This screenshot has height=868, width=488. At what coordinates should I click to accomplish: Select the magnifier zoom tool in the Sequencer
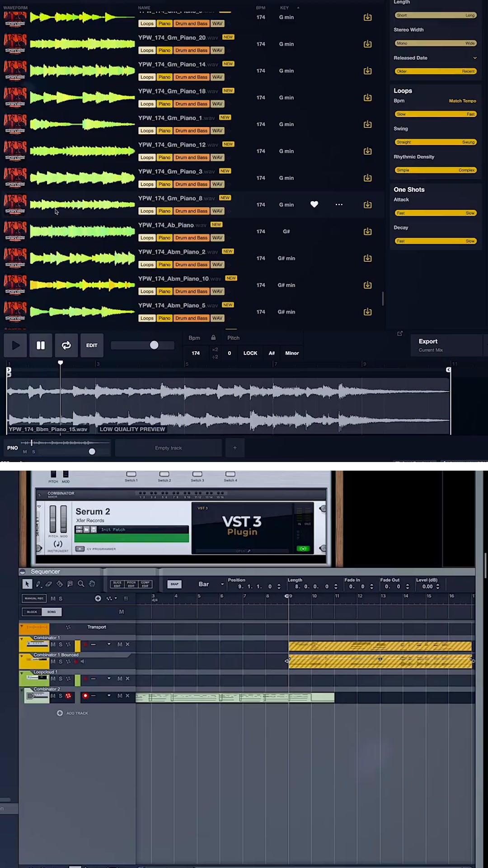(x=81, y=584)
